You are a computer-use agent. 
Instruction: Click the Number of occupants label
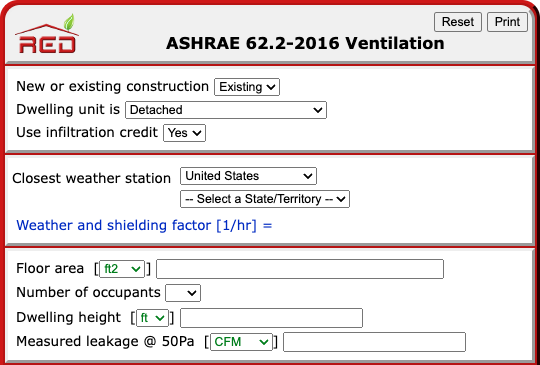click(x=89, y=292)
